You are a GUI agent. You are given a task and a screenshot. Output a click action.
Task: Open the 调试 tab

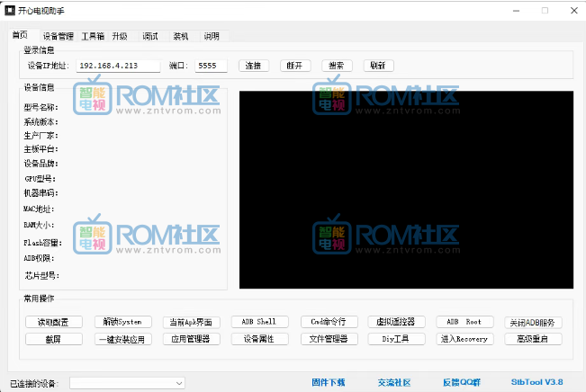point(150,36)
